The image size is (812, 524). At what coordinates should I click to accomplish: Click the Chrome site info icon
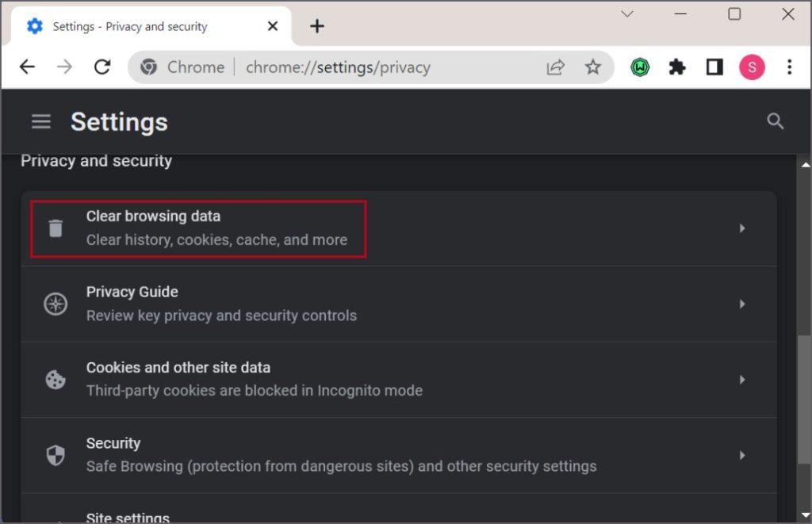click(148, 67)
